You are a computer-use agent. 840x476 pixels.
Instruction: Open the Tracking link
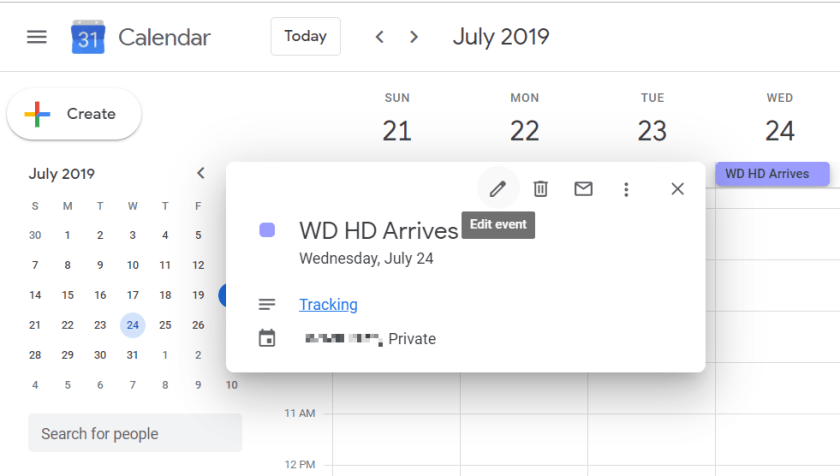pos(328,305)
